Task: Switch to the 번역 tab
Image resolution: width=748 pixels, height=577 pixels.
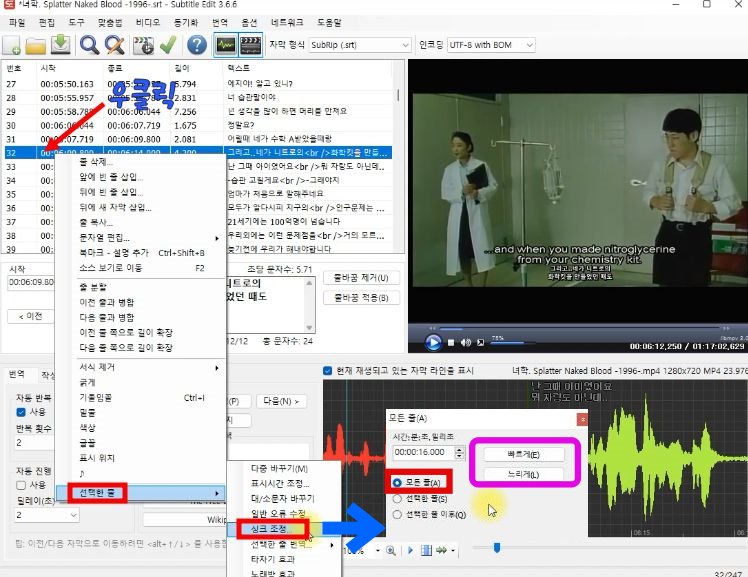Action: point(17,374)
